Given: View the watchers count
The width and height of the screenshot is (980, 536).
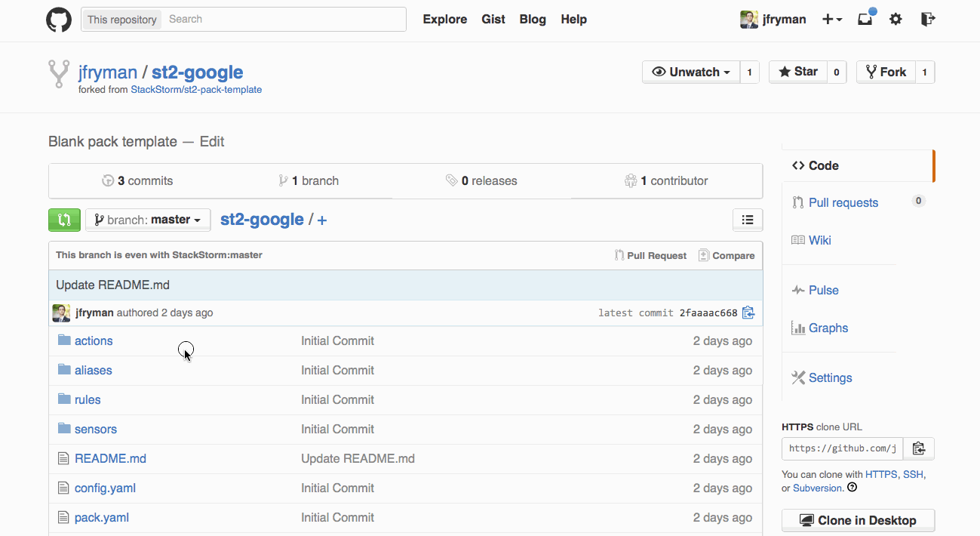Looking at the screenshot, I should pos(749,72).
